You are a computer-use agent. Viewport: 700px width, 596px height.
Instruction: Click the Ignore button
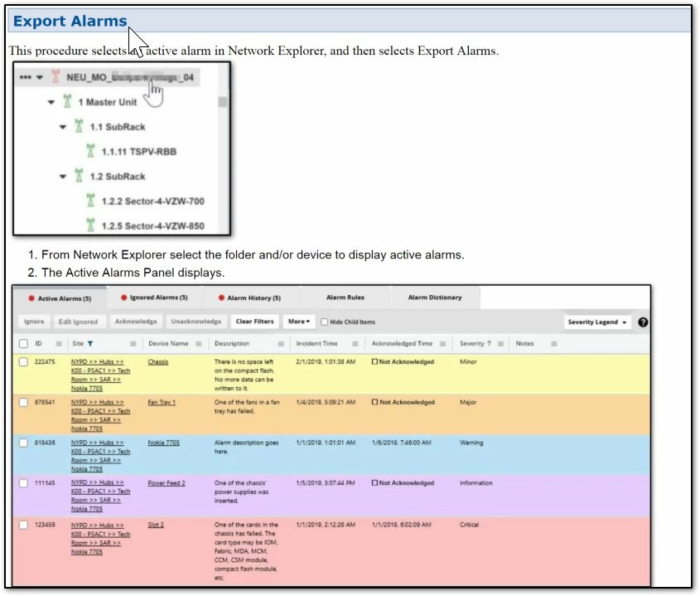pyautogui.click(x=34, y=322)
